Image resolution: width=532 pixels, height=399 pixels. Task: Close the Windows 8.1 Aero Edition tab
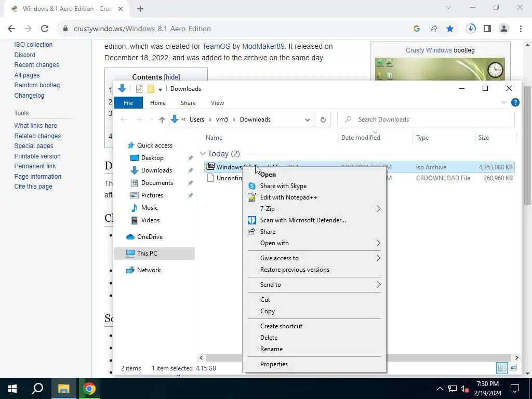pos(121,9)
